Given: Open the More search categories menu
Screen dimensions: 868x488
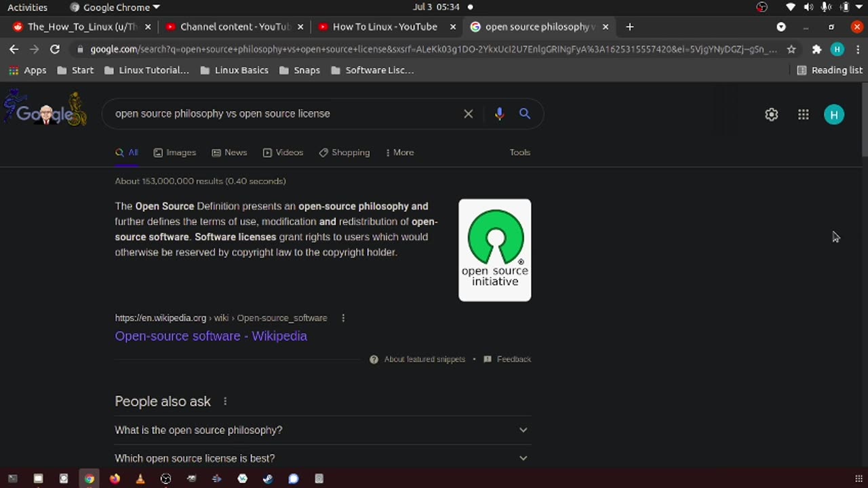Looking at the screenshot, I should coord(399,152).
